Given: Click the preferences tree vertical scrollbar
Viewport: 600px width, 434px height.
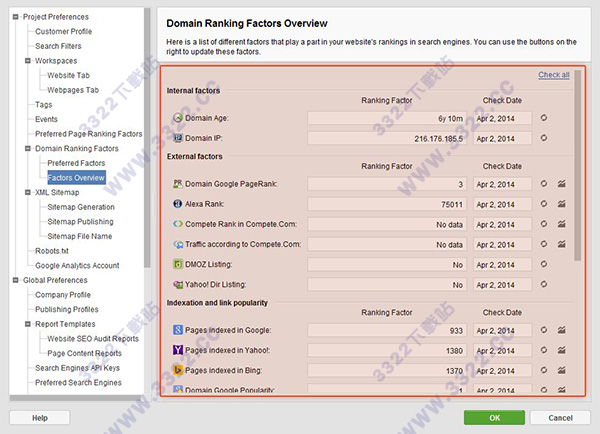Looking at the screenshot, I should [x=147, y=138].
